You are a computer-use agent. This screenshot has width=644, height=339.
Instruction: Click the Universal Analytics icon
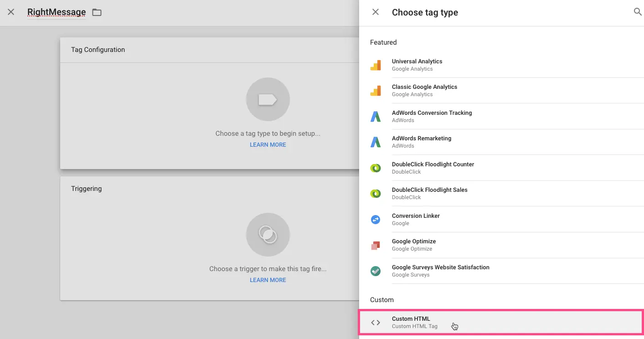pyautogui.click(x=375, y=65)
